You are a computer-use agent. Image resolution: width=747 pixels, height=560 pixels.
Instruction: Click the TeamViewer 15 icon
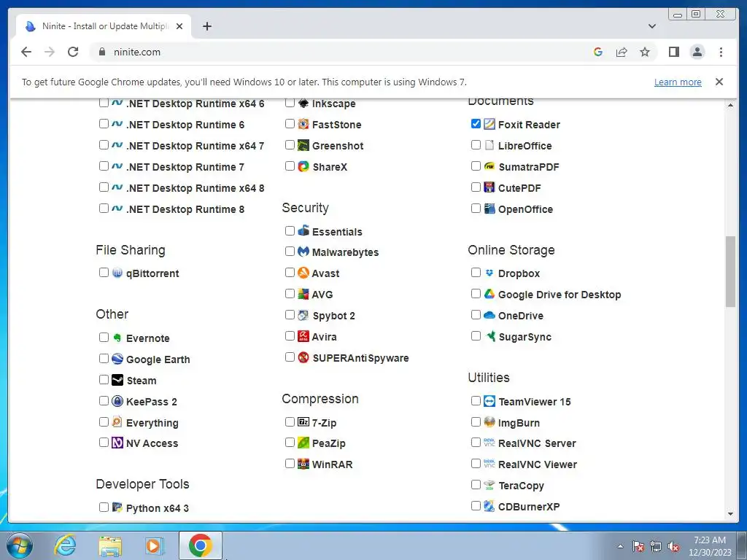(489, 401)
